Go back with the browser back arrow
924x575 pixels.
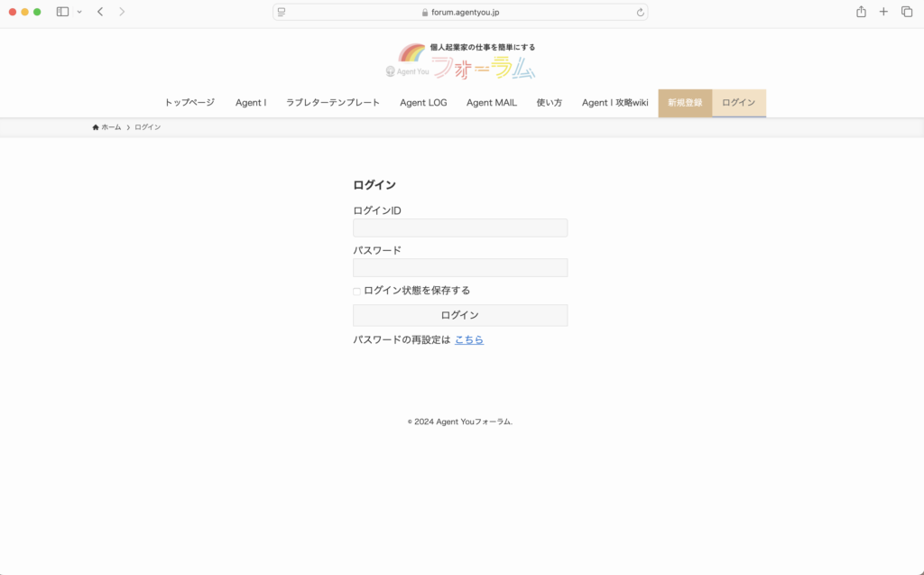pyautogui.click(x=100, y=12)
